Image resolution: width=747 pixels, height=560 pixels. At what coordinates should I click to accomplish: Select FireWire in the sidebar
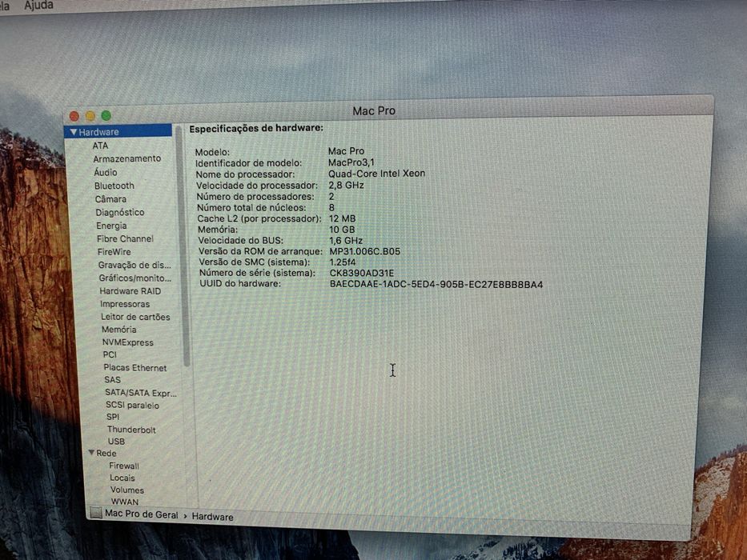(114, 252)
